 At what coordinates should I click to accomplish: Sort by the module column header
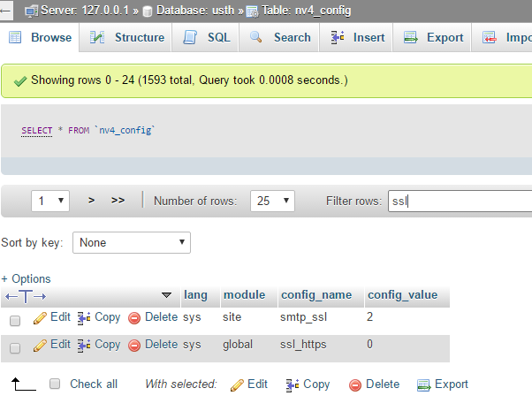(244, 295)
